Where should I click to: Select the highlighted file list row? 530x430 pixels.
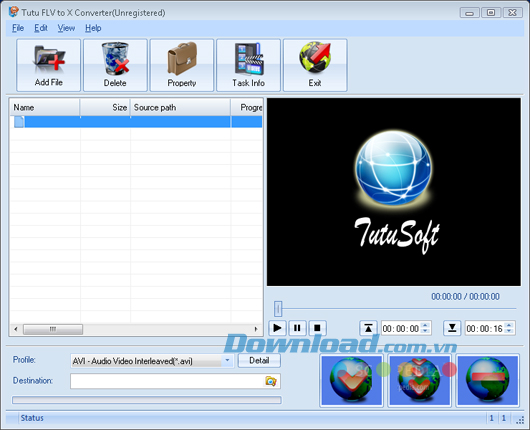(136, 122)
